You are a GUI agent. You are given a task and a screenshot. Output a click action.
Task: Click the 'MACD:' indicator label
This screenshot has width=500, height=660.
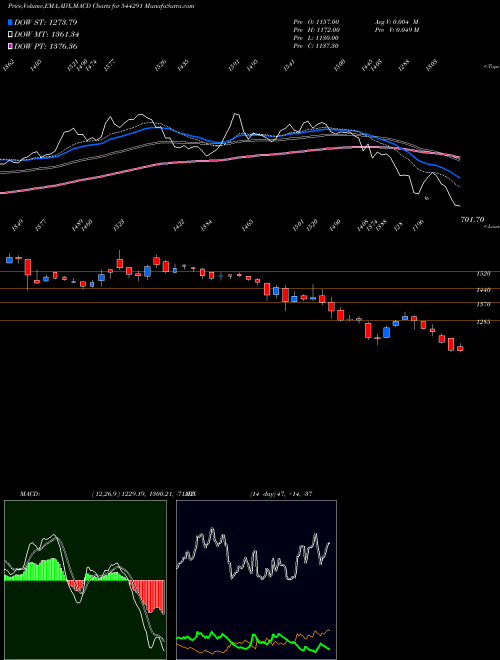coord(30,494)
